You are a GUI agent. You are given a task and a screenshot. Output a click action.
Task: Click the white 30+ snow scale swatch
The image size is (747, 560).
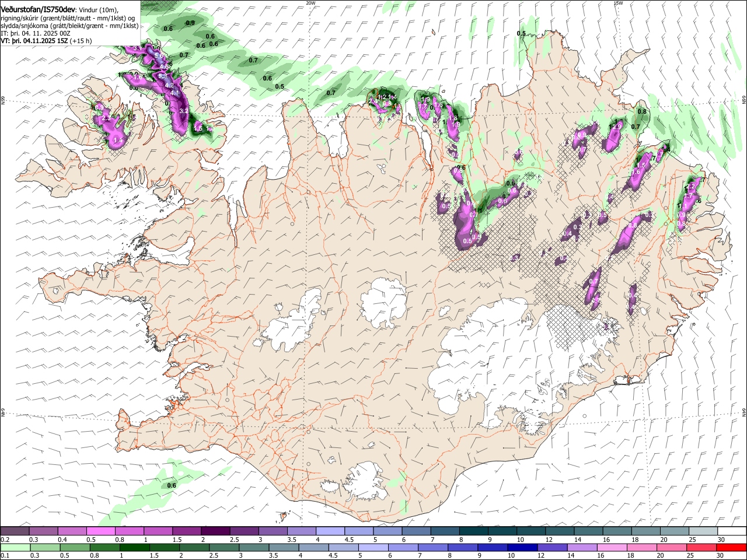[x=732, y=531]
